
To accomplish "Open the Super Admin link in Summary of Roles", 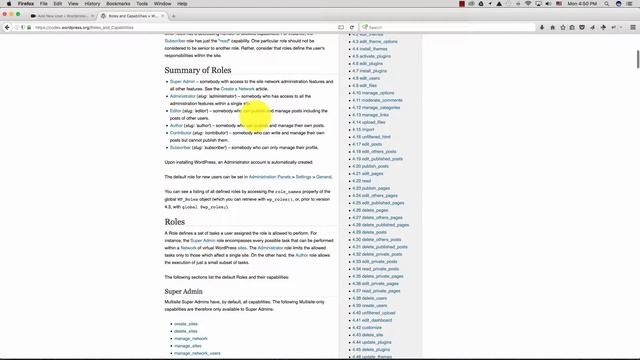I will click(182, 82).
